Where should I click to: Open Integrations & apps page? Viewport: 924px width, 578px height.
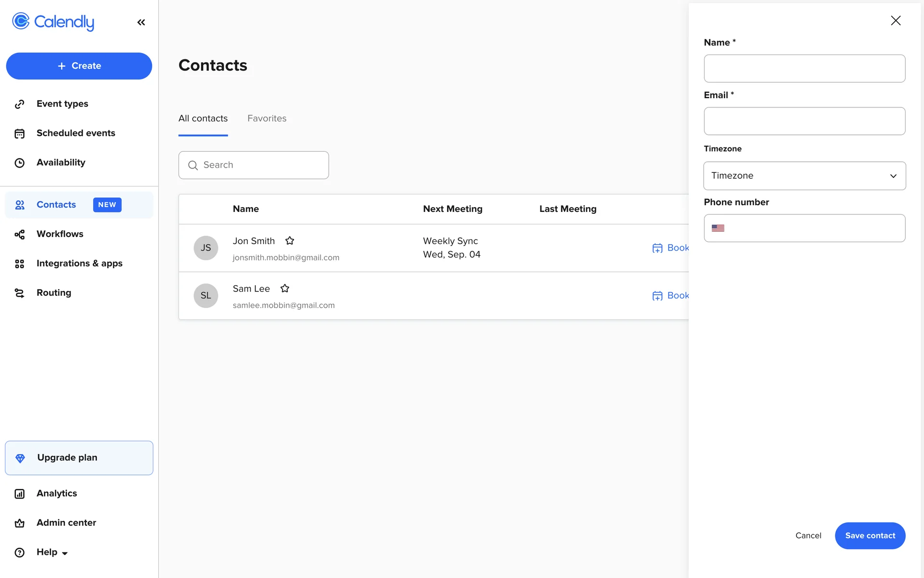click(79, 263)
